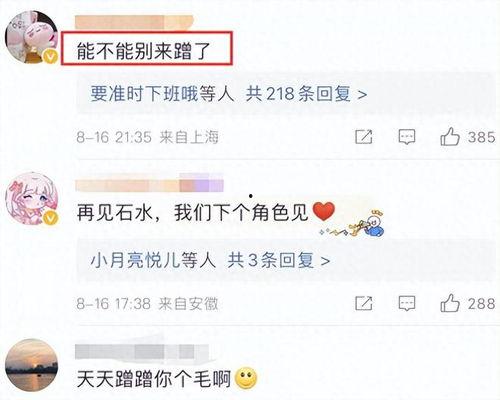Click the 288 like count
The height and width of the screenshot is (400, 500).
click(481, 303)
